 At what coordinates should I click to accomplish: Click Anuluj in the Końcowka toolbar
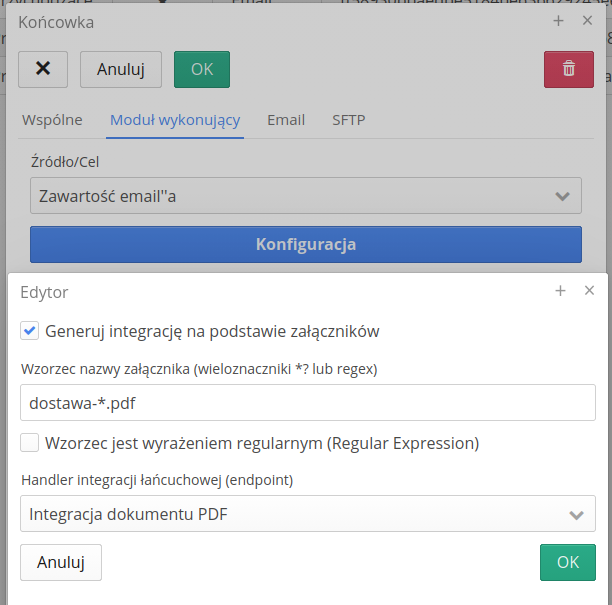pos(121,69)
